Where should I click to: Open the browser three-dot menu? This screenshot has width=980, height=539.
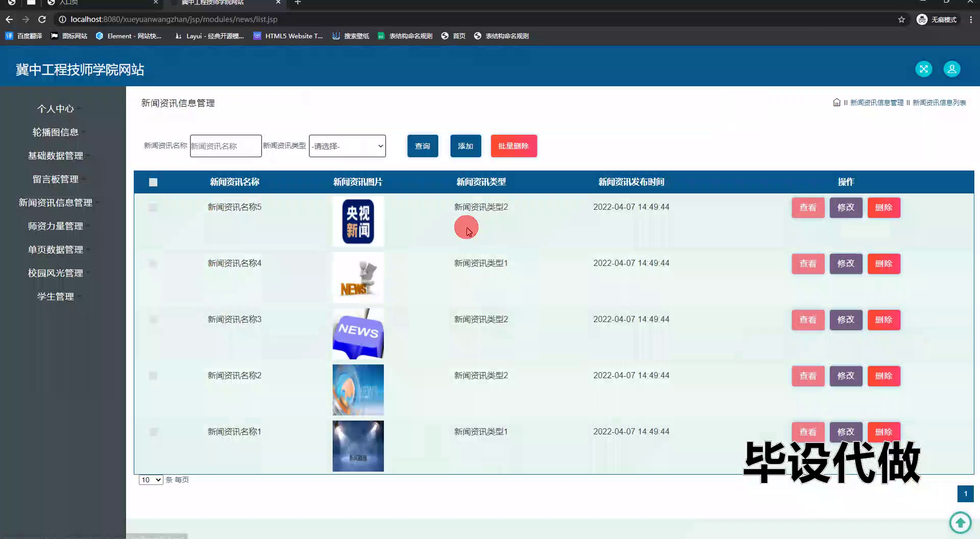pyautogui.click(x=971, y=19)
